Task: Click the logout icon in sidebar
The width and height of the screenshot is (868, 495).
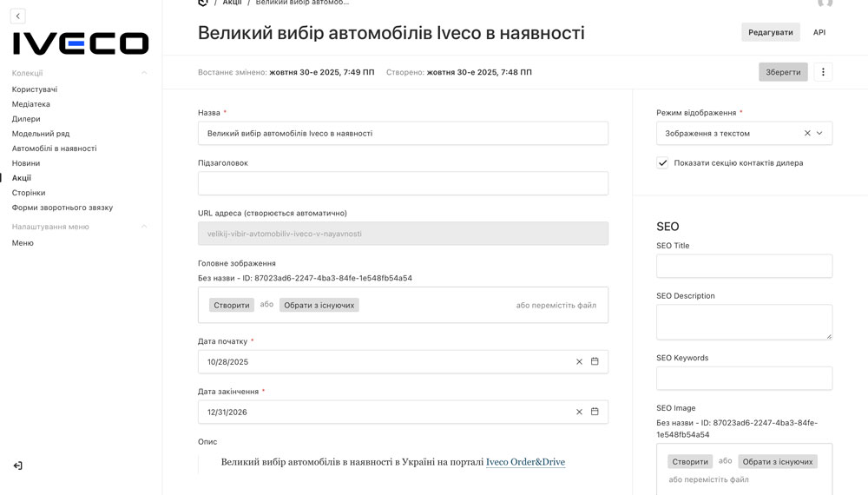Action: [x=18, y=466]
